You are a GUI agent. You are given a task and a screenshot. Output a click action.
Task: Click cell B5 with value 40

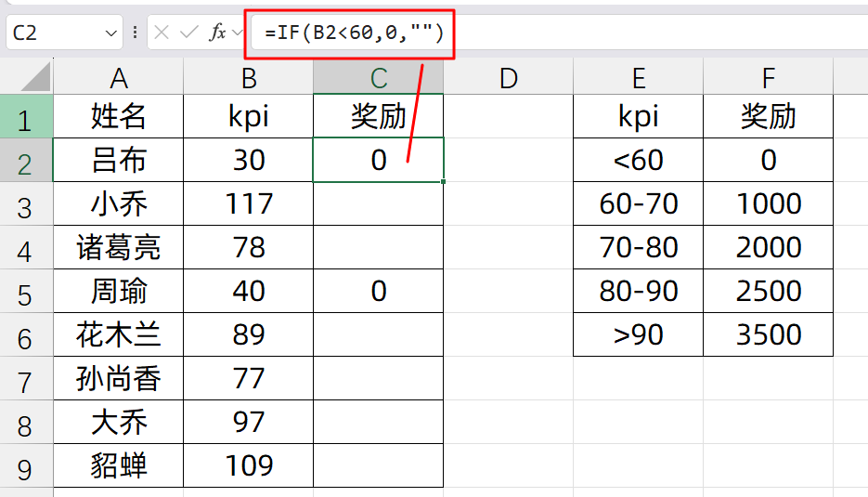coord(249,292)
